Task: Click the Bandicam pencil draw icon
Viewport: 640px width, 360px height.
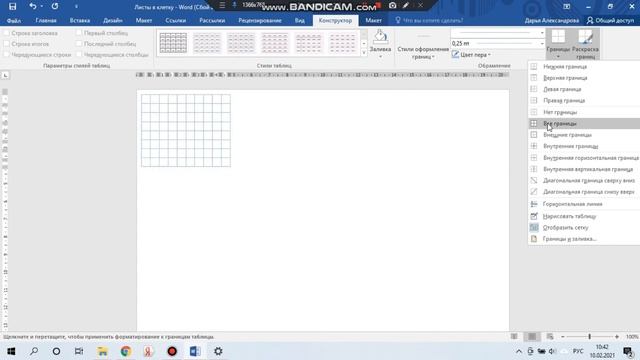Action: click(405, 6)
